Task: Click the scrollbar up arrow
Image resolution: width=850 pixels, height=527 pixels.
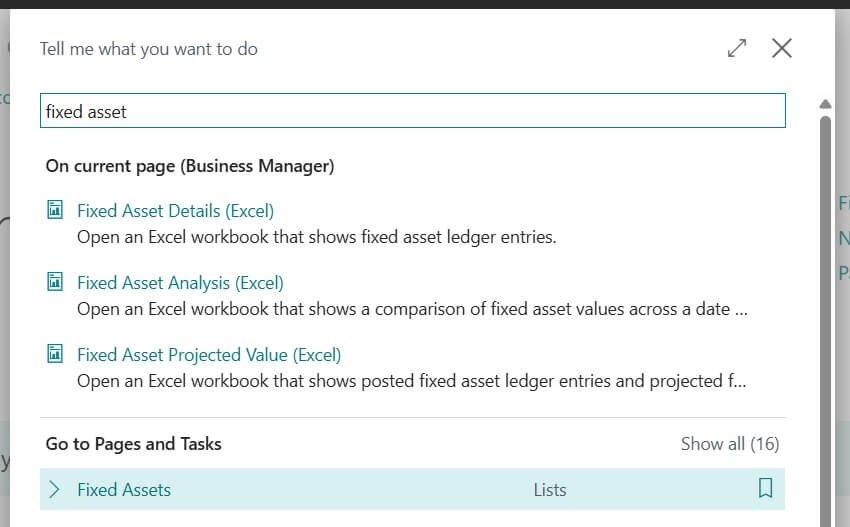Action: 825,104
